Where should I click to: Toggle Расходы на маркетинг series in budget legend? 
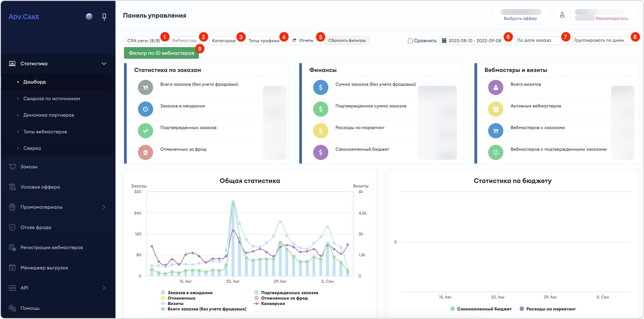point(547,309)
